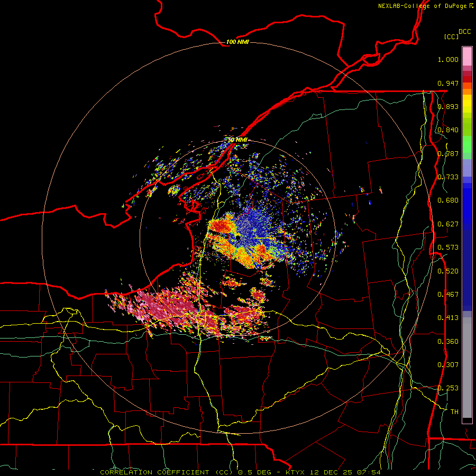Screen dimensions: 476x476
Task: Click the 0.627 color scale value
Action: 448,224
